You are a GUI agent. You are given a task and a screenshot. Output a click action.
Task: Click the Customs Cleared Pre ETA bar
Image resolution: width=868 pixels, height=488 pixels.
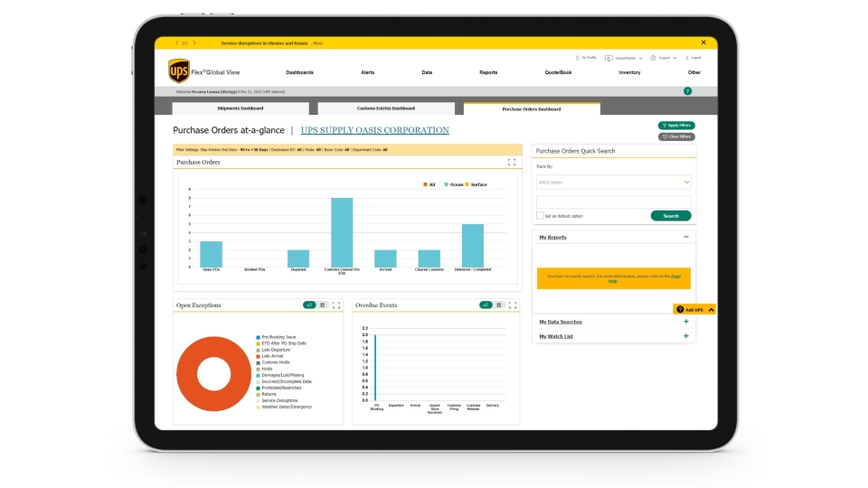coord(342,232)
